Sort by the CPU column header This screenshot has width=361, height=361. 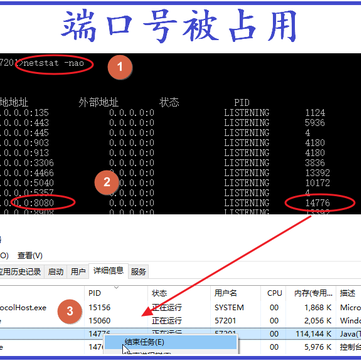[x=274, y=293]
